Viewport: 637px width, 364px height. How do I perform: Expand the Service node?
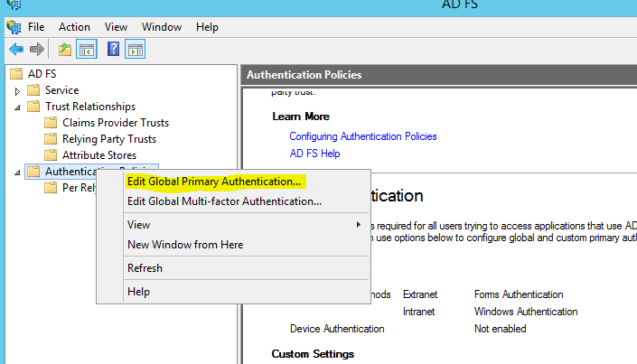coord(17,91)
